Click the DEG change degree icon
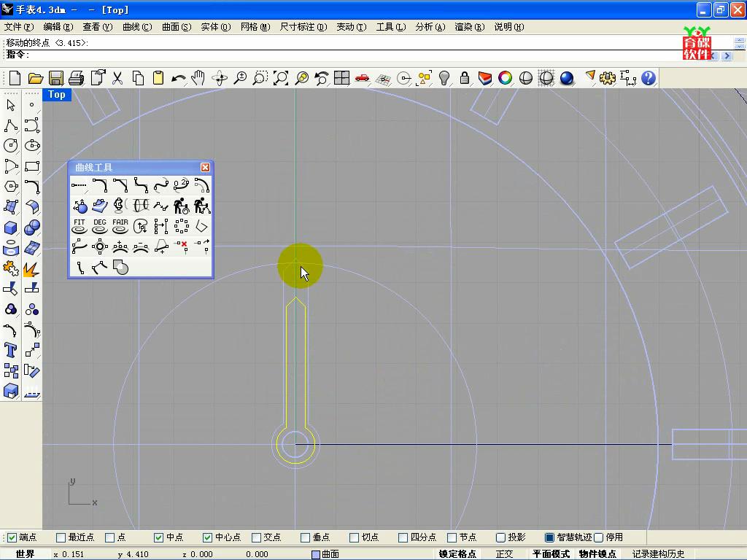Viewport: 747px width, 560px height. pos(99,226)
